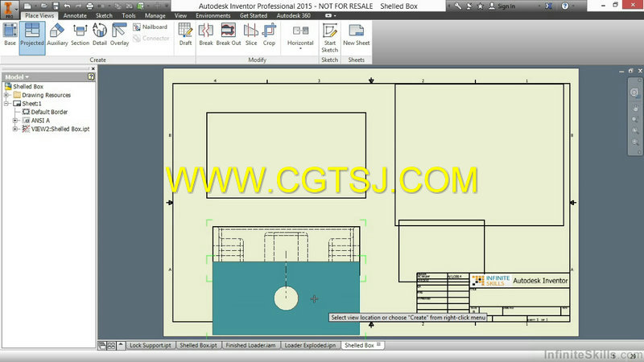
Task: Click the hole circle in projected view preview
Action: coord(286,298)
